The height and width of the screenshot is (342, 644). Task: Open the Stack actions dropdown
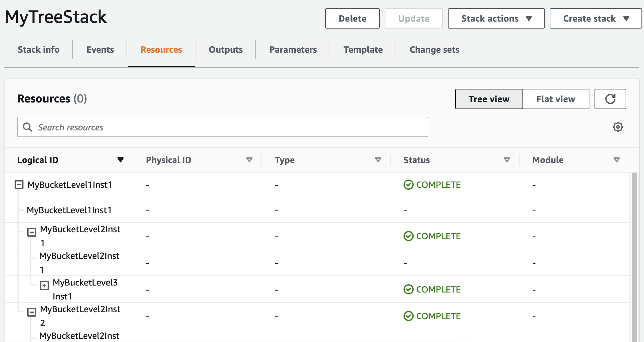[496, 18]
